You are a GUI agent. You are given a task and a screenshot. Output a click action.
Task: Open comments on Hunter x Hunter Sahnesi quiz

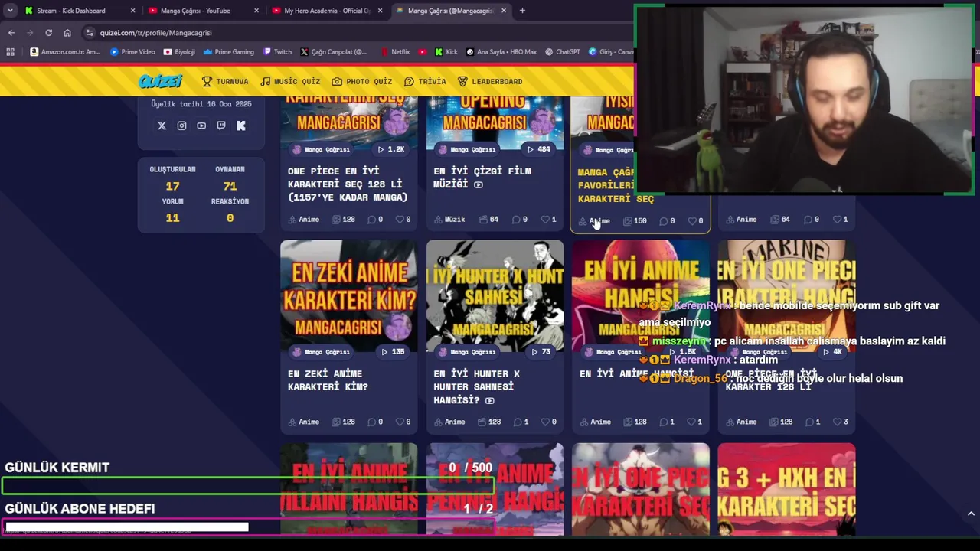point(520,422)
